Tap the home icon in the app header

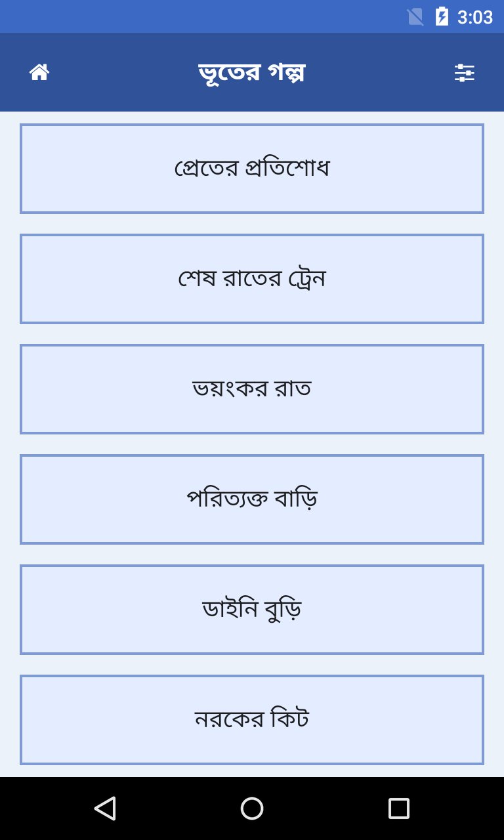pyautogui.click(x=39, y=72)
